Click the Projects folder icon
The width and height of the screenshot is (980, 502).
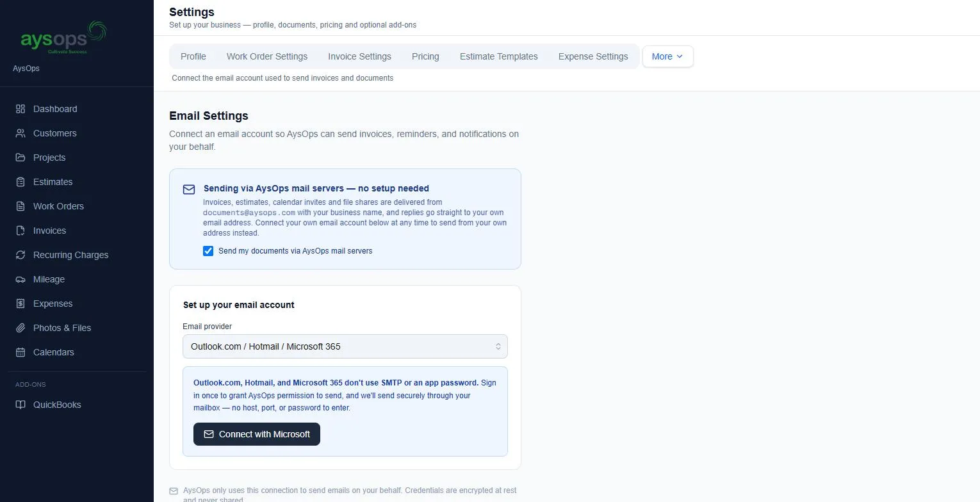point(20,158)
